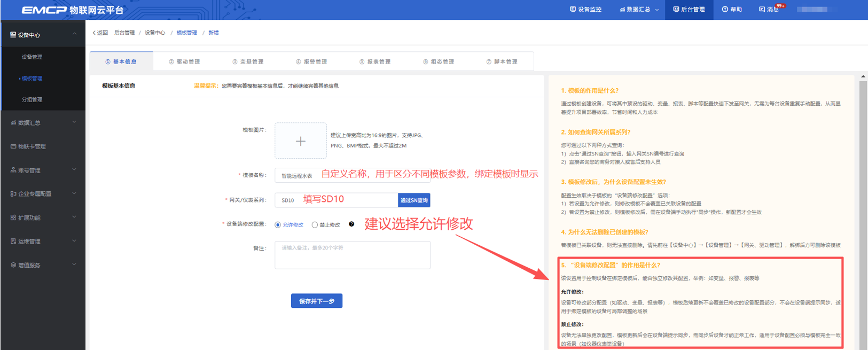
Task: Expand the 账号管理 sidebar menu
Action: tap(43, 170)
